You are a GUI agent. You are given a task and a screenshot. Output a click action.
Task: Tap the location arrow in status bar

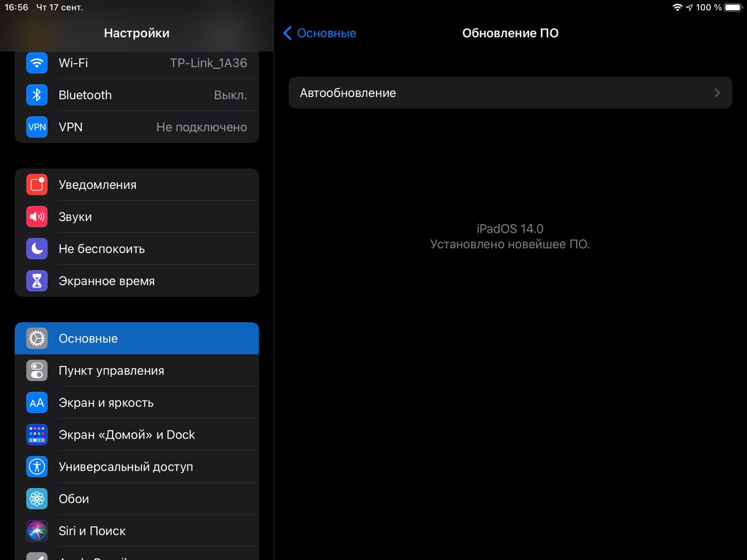pos(689,8)
